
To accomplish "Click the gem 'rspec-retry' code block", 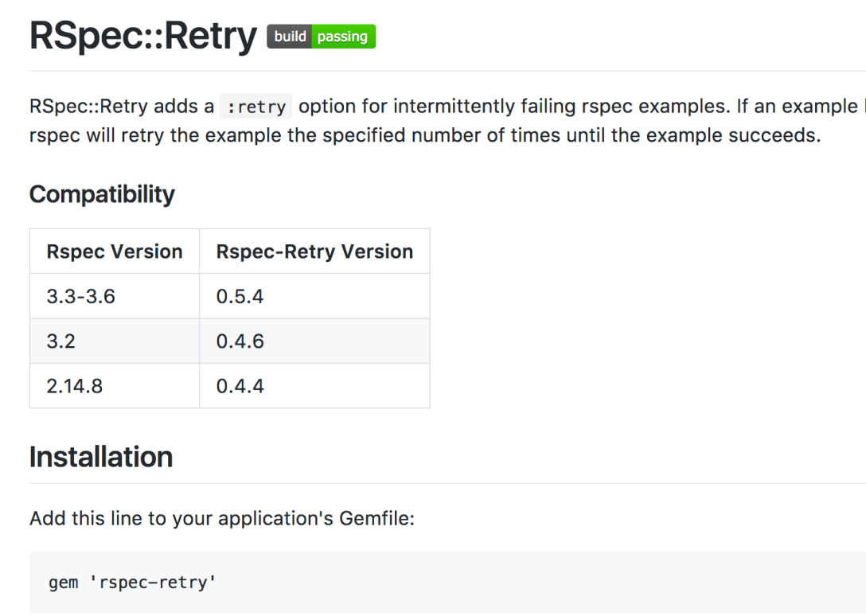I will 133,583.
